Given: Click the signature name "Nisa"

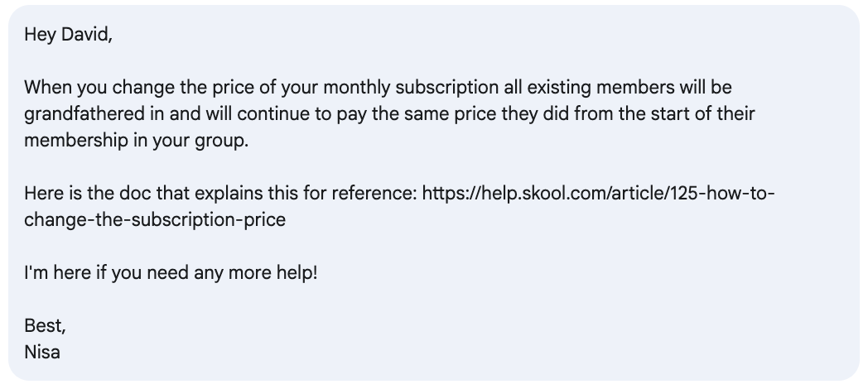Looking at the screenshot, I should [42, 352].
